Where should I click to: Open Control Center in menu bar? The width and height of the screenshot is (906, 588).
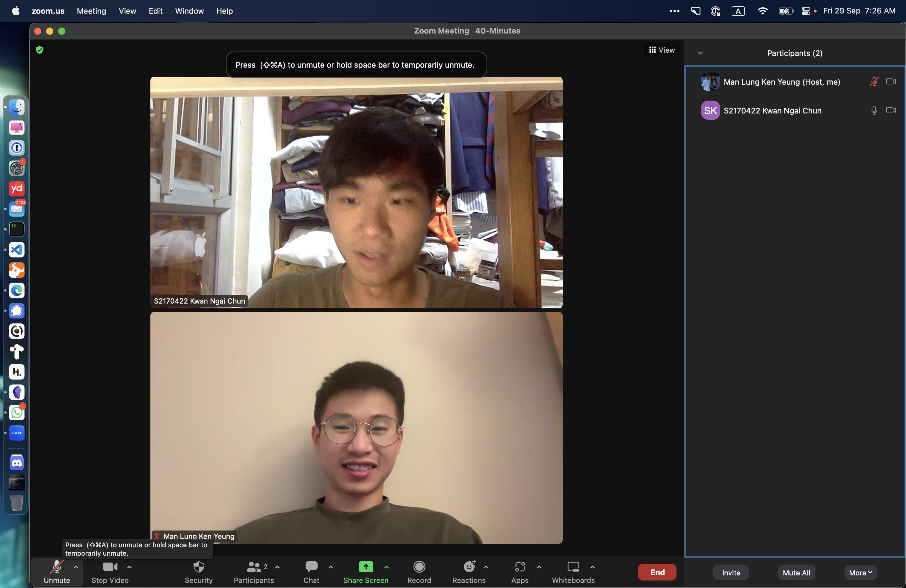pyautogui.click(x=806, y=11)
